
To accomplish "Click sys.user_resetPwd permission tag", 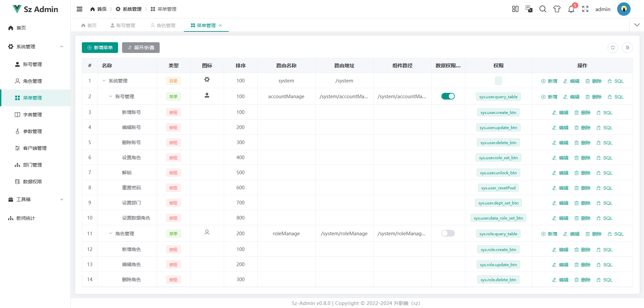I will coord(498,188).
